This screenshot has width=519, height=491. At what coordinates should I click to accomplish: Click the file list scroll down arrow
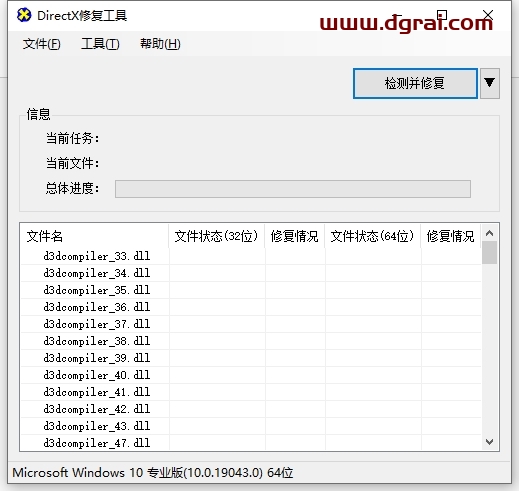[x=489, y=442]
